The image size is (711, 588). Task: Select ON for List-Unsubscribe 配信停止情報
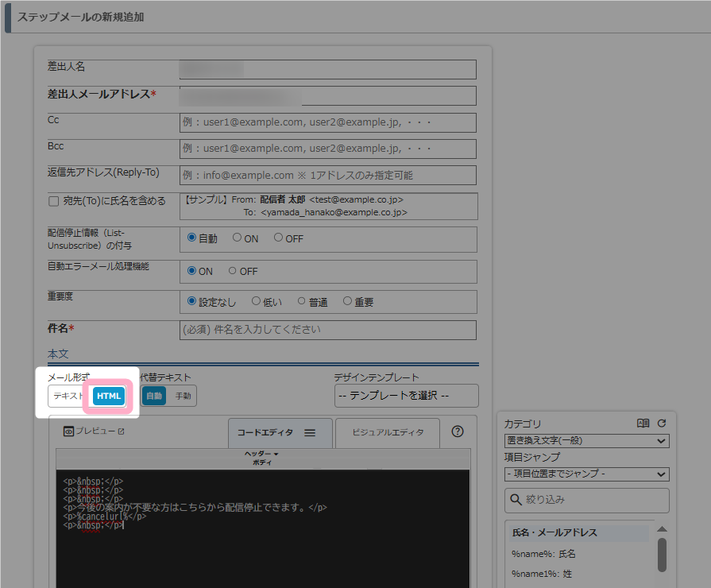pyautogui.click(x=237, y=238)
